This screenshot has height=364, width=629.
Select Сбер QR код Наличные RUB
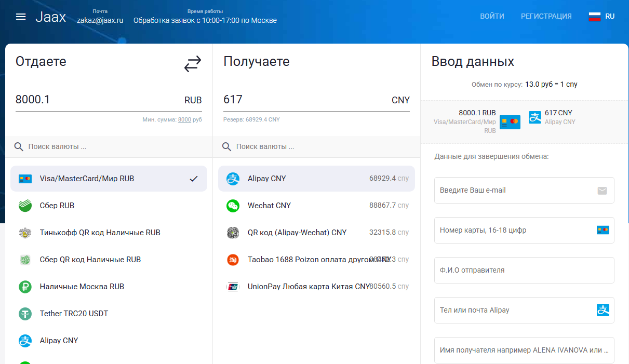tap(109, 260)
